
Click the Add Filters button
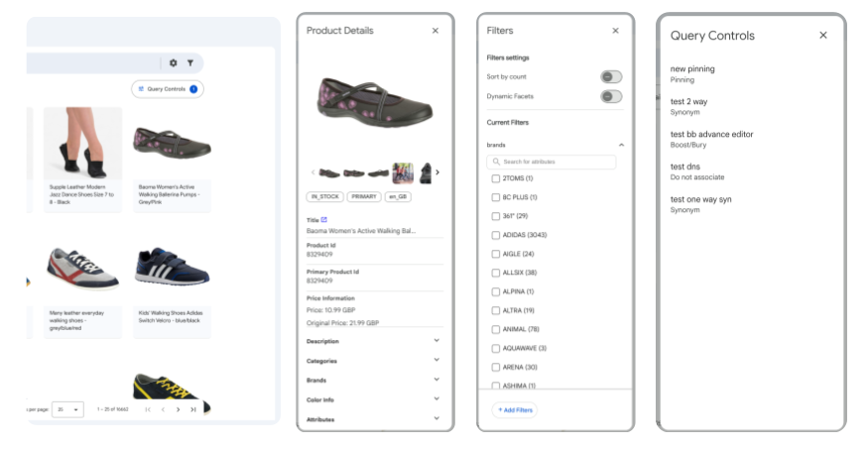(515, 410)
